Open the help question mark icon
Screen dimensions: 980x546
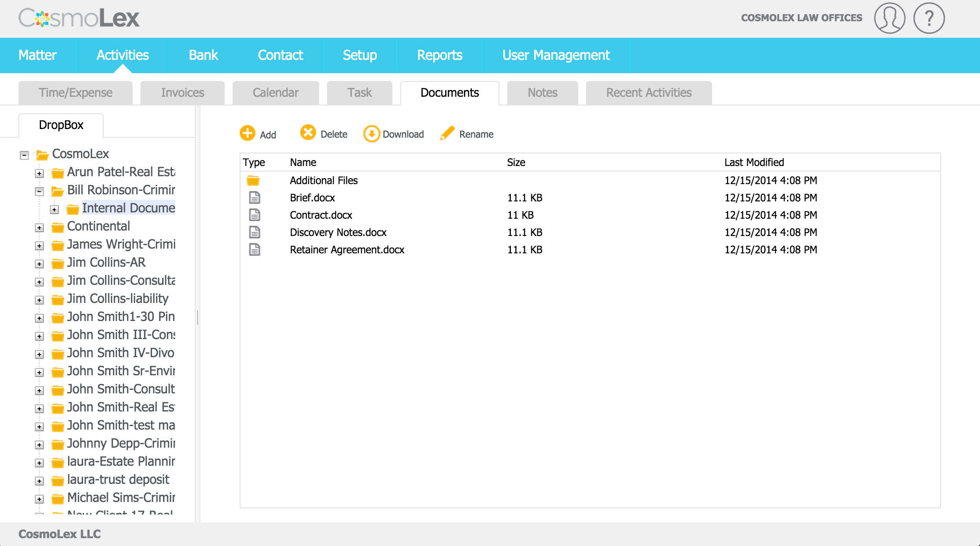point(929,18)
